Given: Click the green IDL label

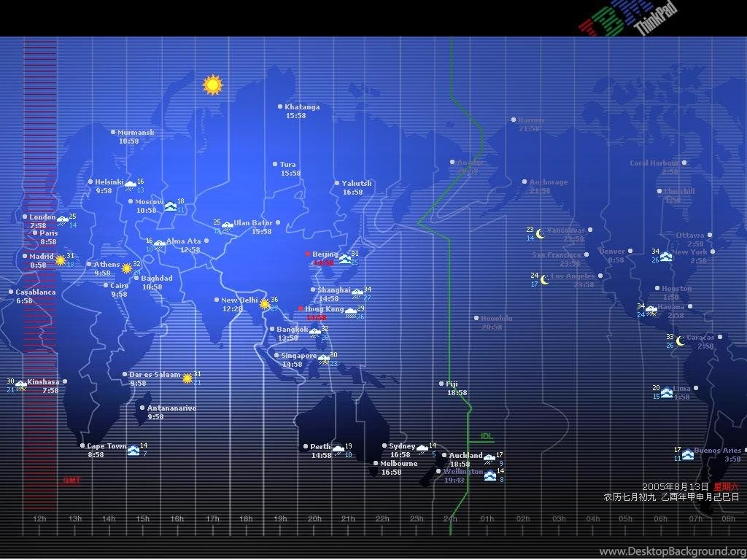Looking at the screenshot, I should click(x=487, y=436).
